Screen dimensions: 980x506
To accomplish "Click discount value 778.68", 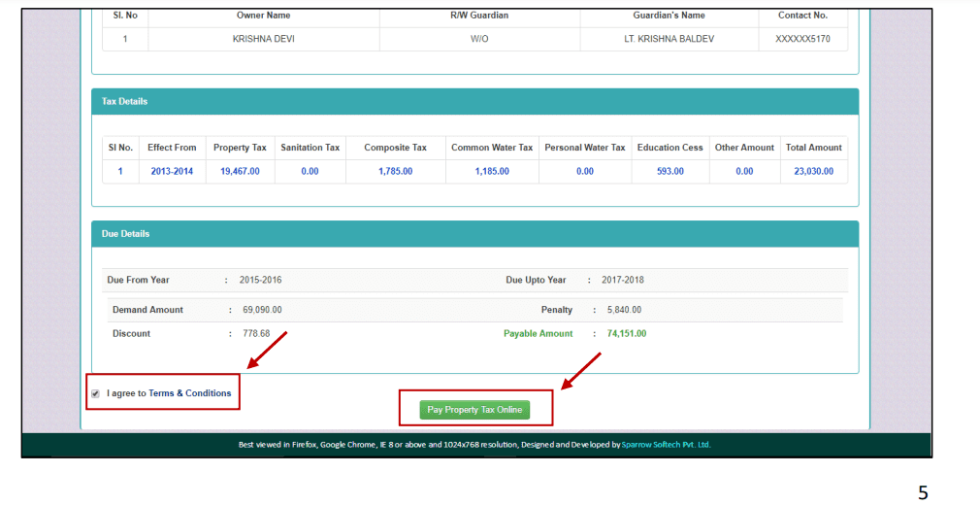I will click(x=256, y=334).
